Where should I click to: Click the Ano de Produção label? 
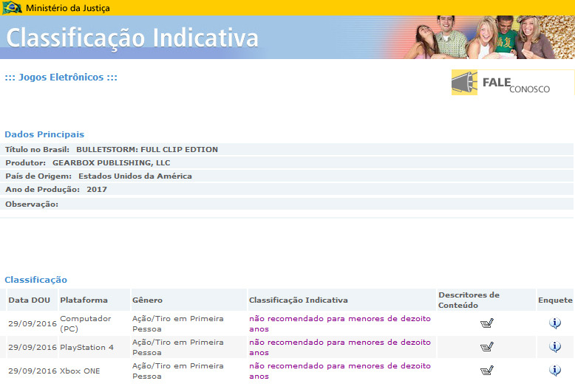pos(43,190)
